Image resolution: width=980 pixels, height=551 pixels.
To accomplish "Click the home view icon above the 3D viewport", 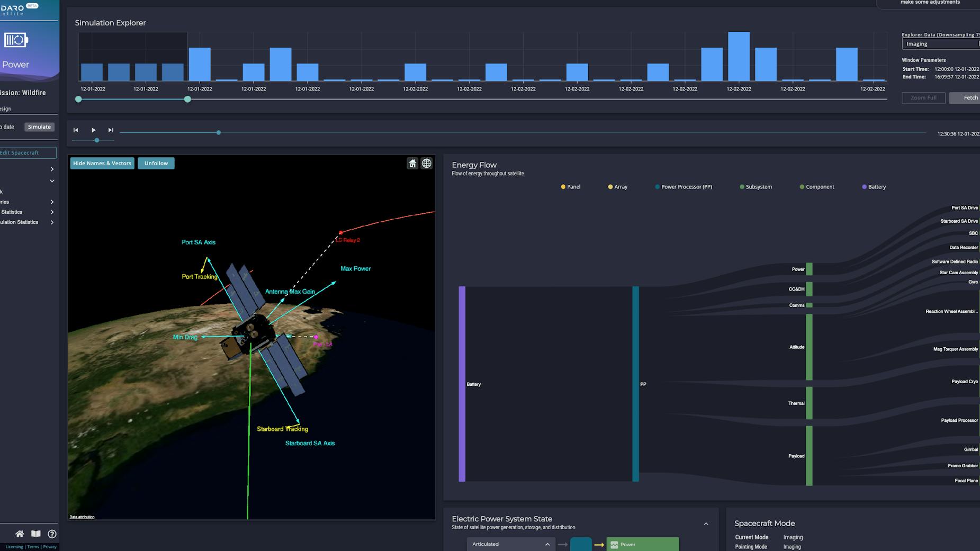I will coord(412,163).
